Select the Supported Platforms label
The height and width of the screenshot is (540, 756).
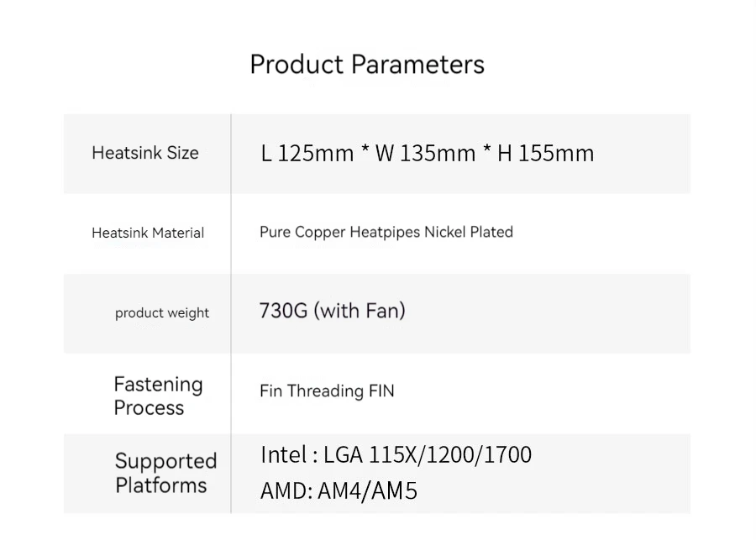coord(165,473)
